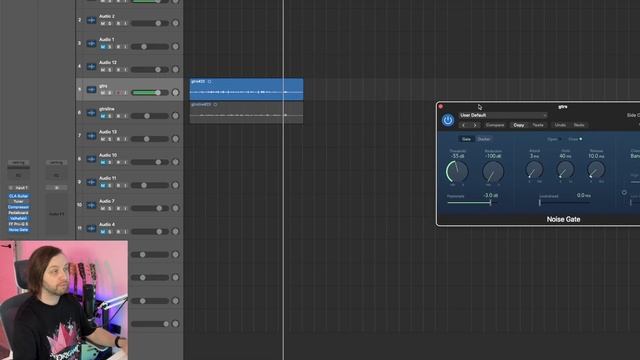Click the Redo button in Noise Gate
The image size is (640, 360).
click(579, 125)
